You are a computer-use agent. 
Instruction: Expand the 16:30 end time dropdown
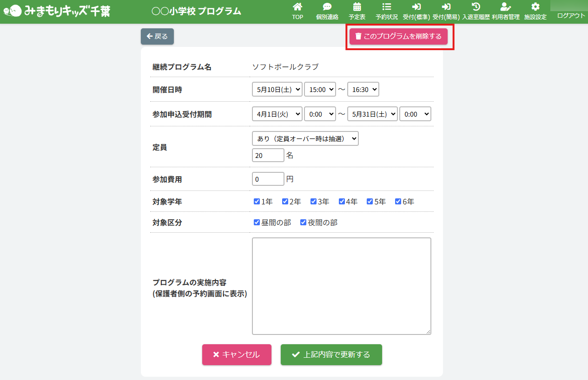[363, 89]
